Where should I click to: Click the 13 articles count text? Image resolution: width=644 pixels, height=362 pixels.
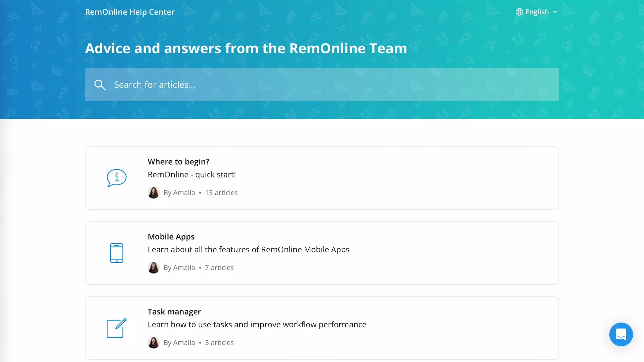221,193
